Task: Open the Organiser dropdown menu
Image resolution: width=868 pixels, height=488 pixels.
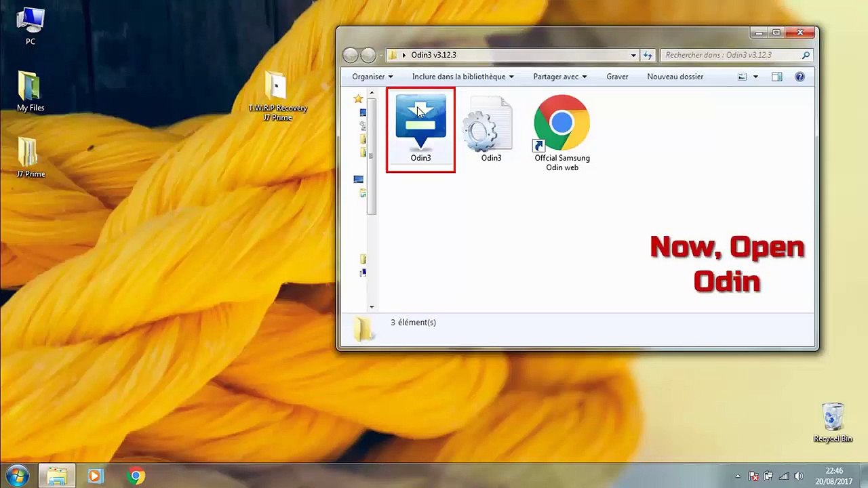Action: tap(372, 77)
